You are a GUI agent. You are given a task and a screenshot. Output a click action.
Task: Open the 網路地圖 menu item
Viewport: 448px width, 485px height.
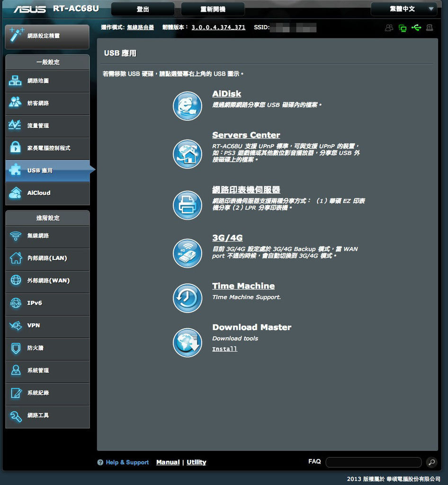pyautogui.click(x=48, y=81)
